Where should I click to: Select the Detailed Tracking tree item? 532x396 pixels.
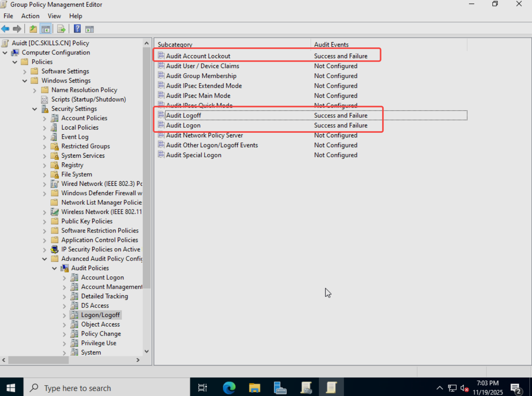point(104,296)
